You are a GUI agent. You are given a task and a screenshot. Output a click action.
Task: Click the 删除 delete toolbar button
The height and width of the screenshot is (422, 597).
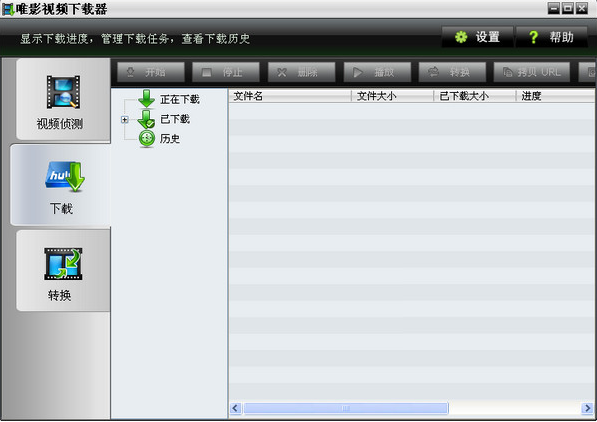(302, 72)
